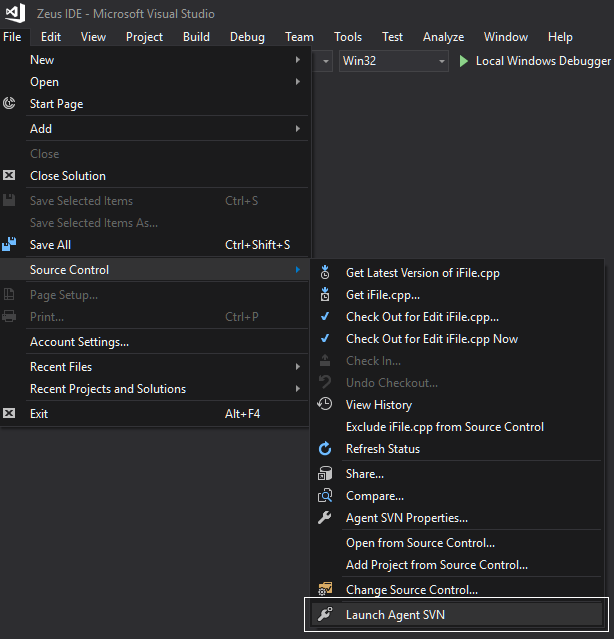Select Refresh Status entry

(457, 448)
